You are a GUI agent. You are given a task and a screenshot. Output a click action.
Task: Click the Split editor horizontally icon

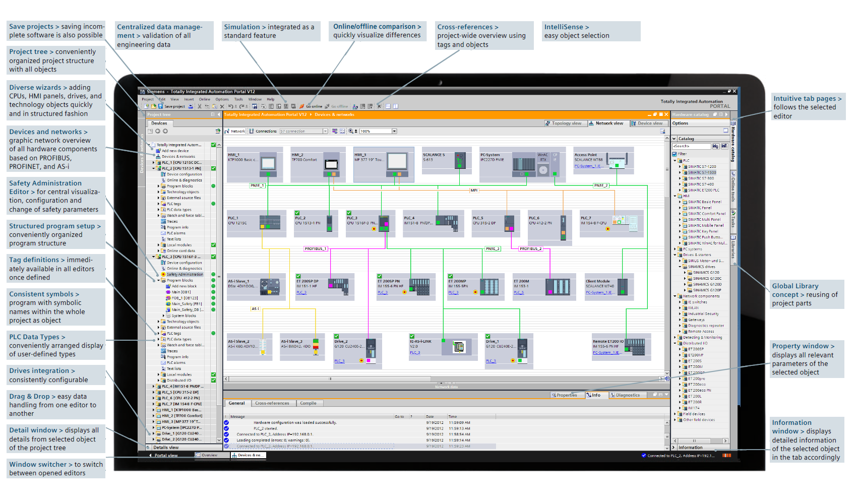click(388, 106)
